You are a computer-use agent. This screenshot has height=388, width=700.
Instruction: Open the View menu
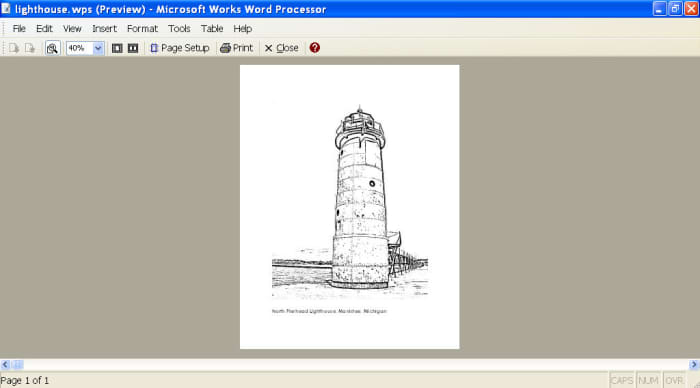coord(72,29)
